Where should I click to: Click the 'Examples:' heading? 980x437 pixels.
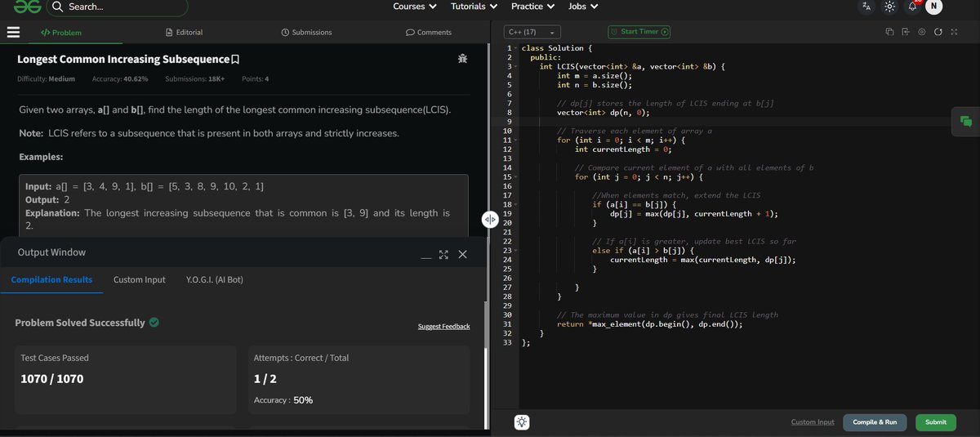40,157
